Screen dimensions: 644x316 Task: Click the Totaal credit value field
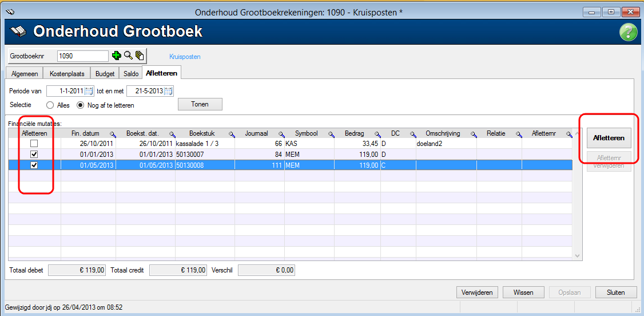coord(178,270)
